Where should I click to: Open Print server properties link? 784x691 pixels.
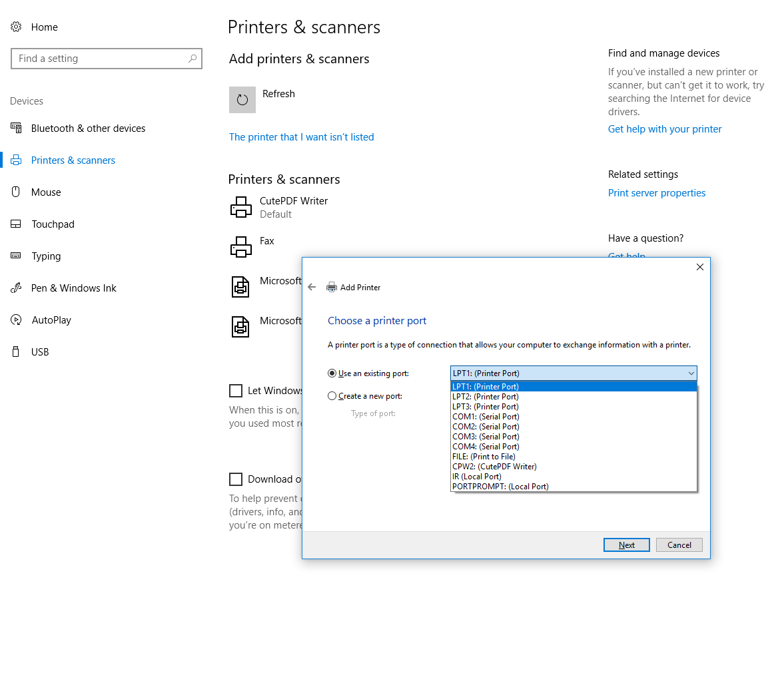click(x=657, y=193)
